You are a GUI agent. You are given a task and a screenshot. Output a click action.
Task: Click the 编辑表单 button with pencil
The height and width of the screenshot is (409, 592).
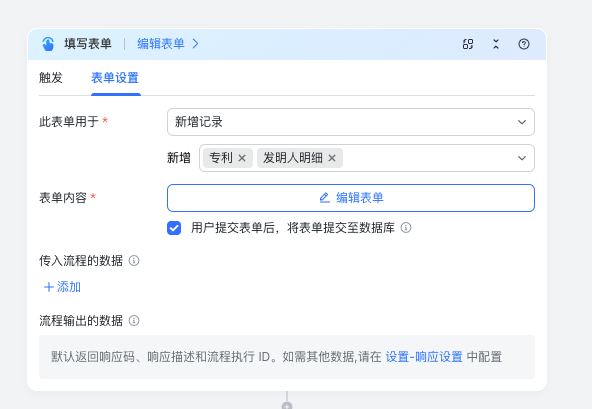pyautogui.click(x=351, y=198)
